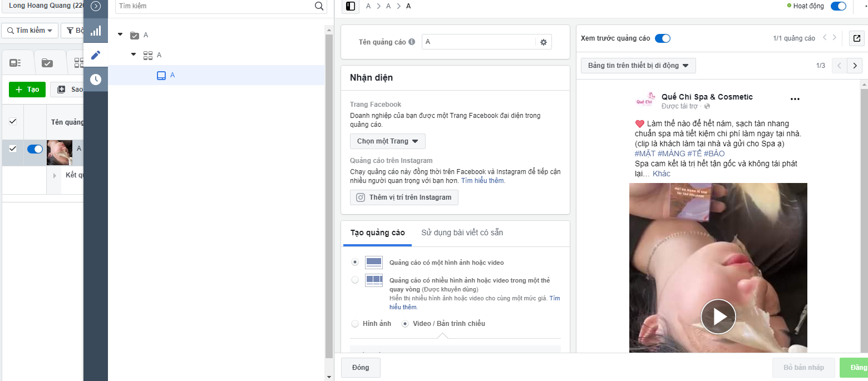Select the single image or video ad format
The width and height of the screenshot is (868, 381).
coord(355,262)
